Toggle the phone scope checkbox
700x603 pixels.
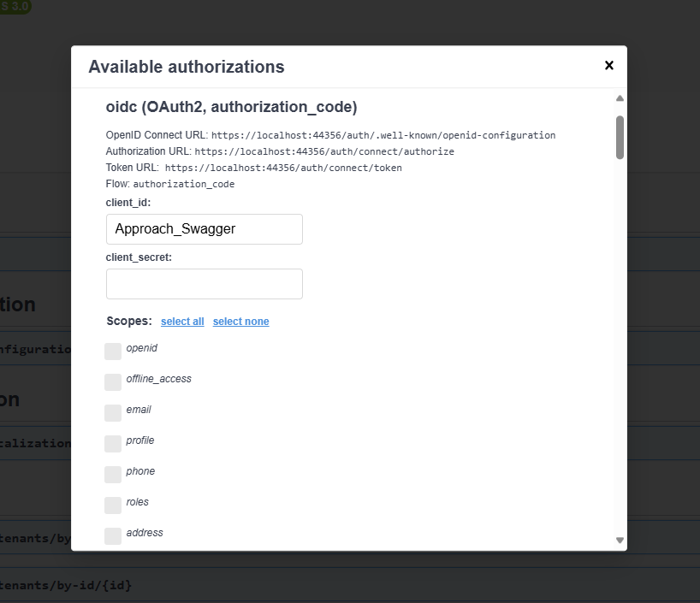[x=113, y=475]
